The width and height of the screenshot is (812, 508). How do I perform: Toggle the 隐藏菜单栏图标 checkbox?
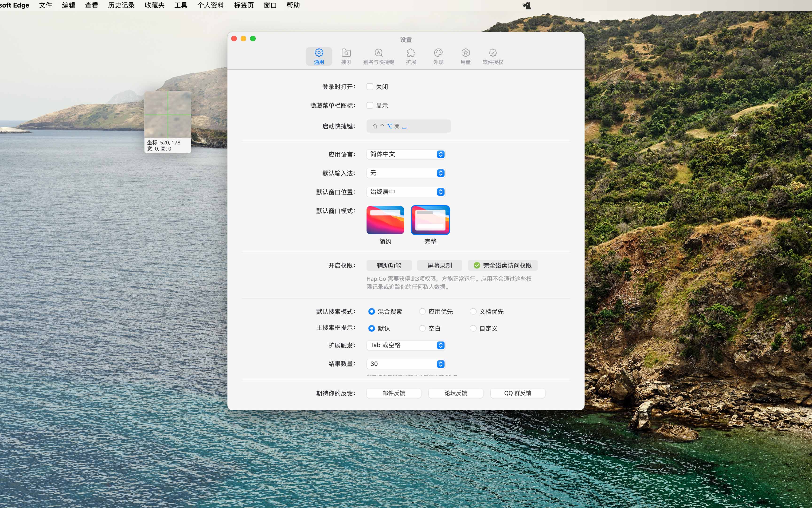click(x=370, y=106)
